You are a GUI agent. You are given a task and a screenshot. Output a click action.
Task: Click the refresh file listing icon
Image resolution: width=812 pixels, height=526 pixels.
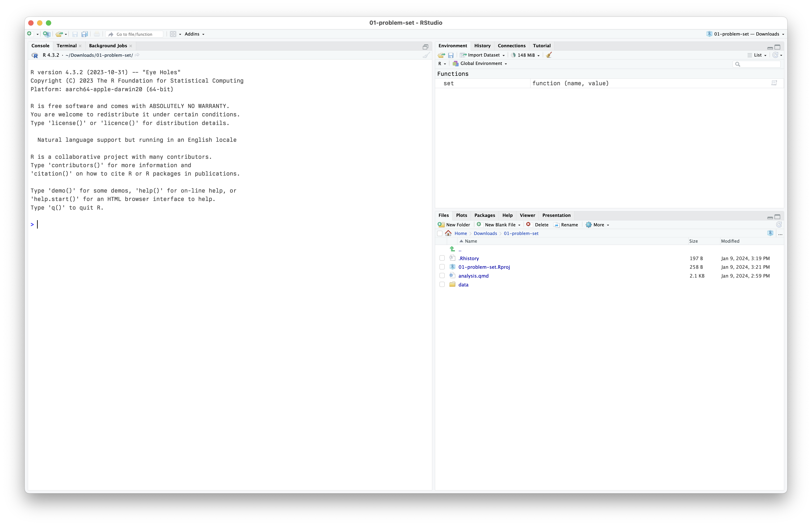point(779,225)
